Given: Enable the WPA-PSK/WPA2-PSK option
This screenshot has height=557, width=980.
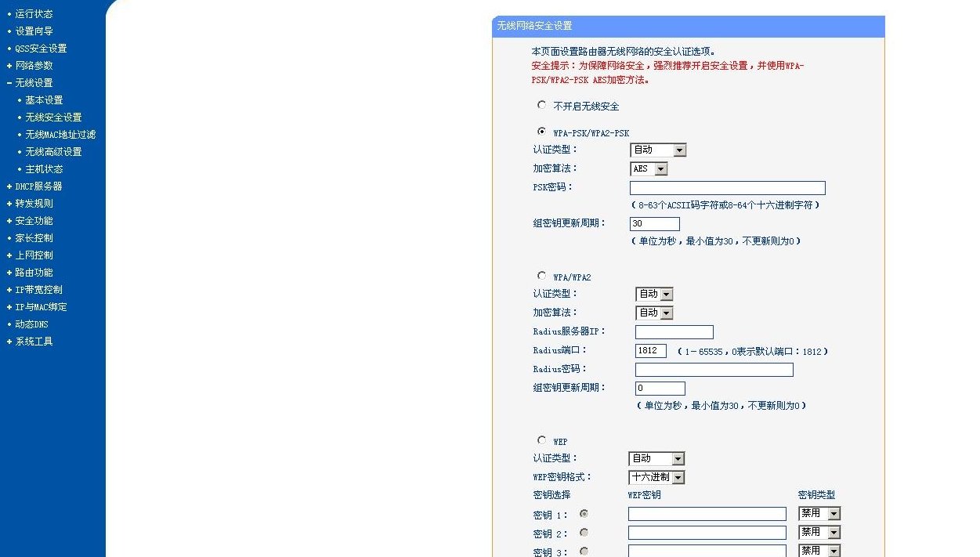Looking at the screenshot, I should (541, 132).
